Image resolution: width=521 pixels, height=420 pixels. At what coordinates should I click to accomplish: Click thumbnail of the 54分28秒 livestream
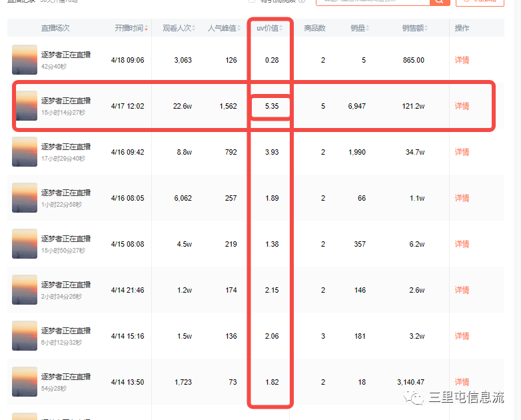25,381
